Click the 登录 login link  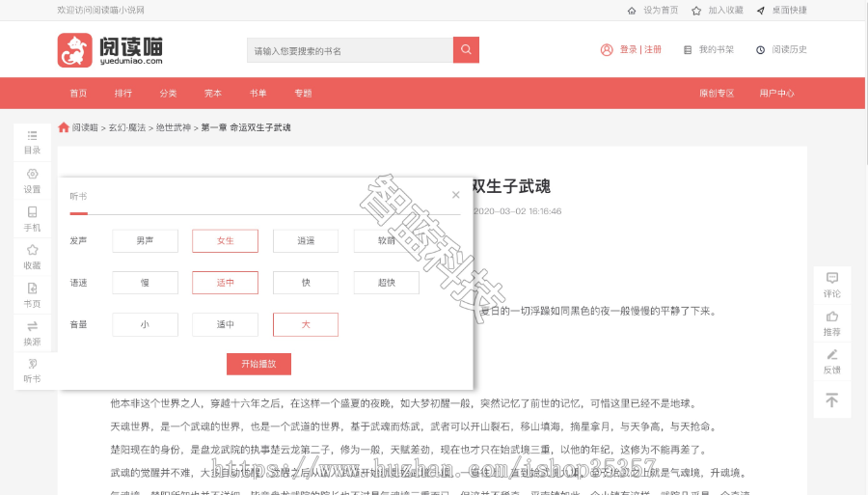(x=628, y=50)
